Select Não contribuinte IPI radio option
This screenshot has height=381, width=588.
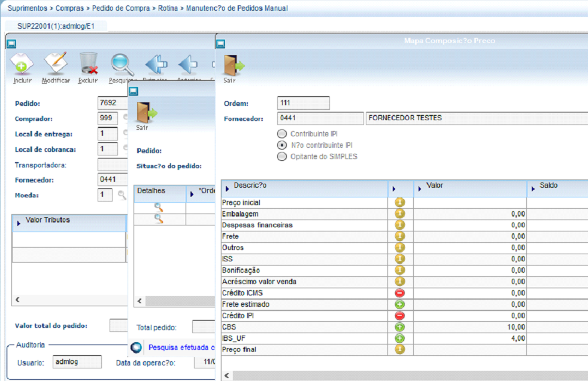282,145
